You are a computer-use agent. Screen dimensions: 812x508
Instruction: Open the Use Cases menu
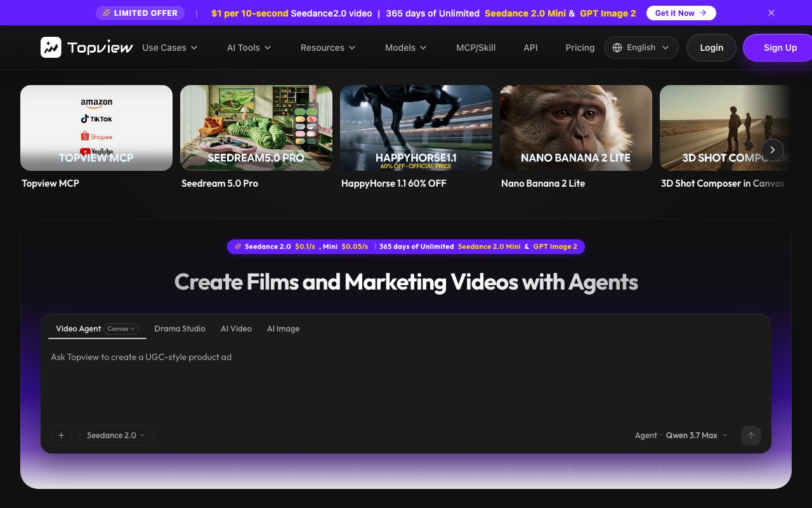(x=170, y=48)
